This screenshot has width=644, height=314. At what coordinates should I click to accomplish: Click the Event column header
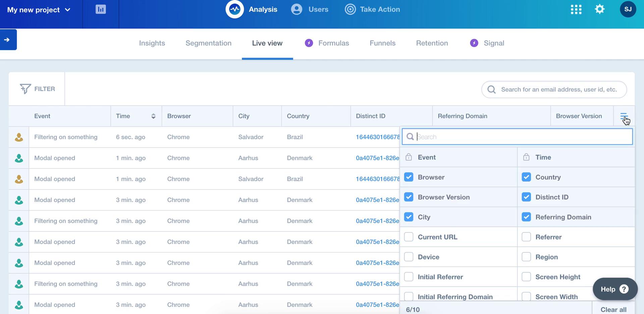(42, 116)
